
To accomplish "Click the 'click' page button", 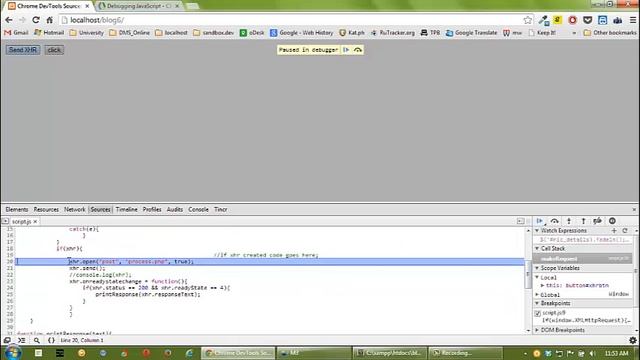I will point(54,50).
